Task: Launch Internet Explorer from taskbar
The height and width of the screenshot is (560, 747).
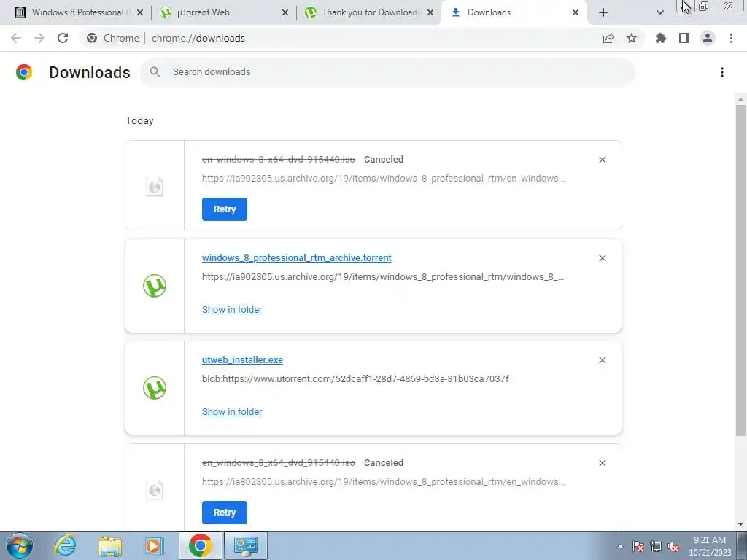Action: coord(65,545)
